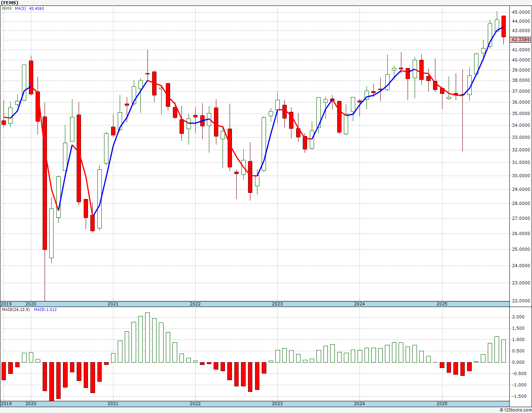
Task: Click the 43.0000 price axis label
Action: click(521, 31)
